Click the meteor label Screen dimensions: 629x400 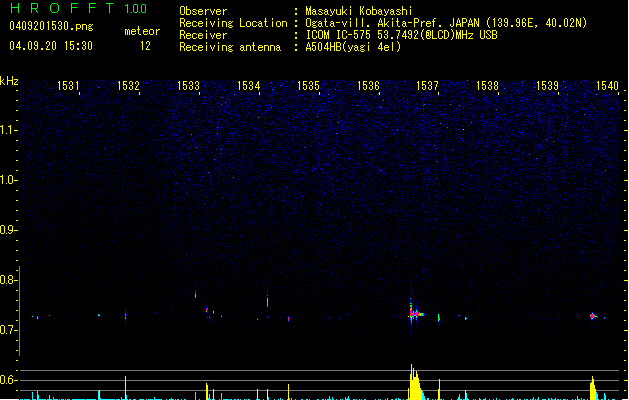142,31
